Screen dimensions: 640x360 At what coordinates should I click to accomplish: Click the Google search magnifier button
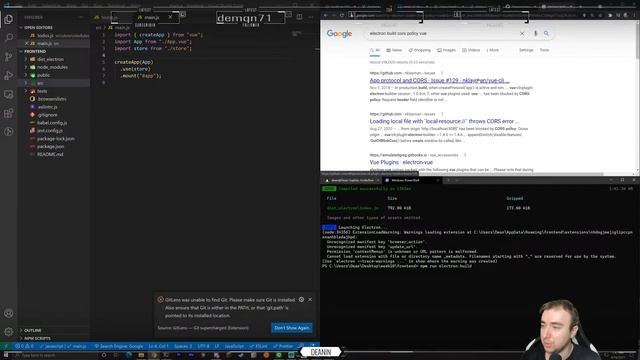click(x=546, y=33)
